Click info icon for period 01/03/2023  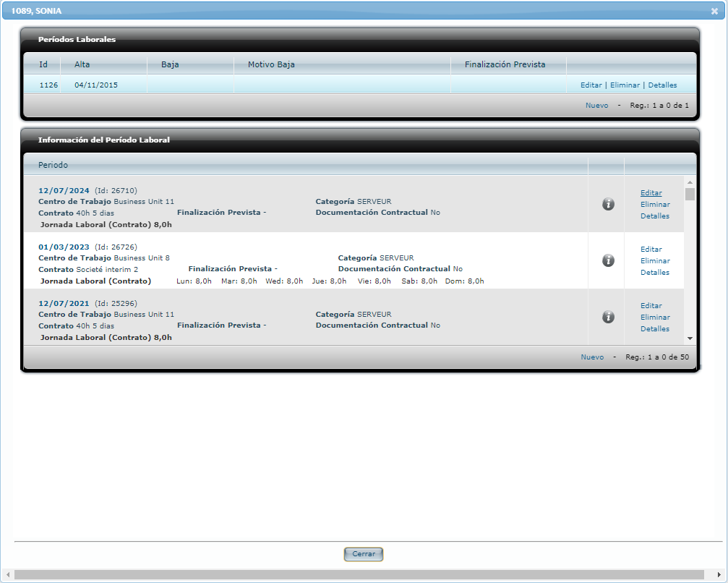pos(608,260)
